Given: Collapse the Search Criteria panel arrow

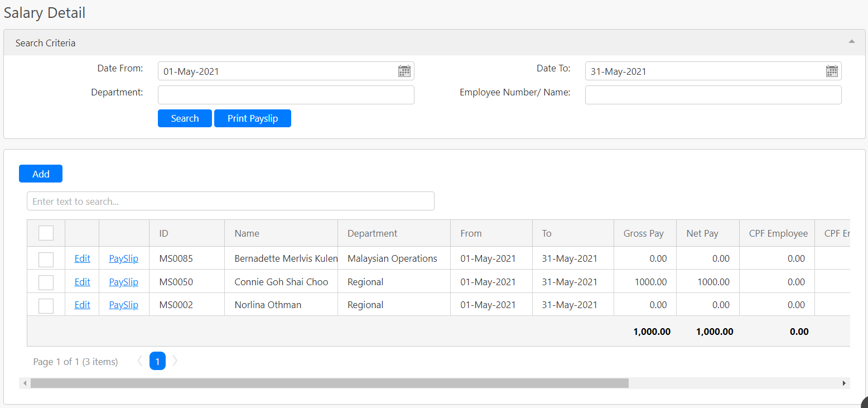Looking at the screenshot, I should (851, 41).
